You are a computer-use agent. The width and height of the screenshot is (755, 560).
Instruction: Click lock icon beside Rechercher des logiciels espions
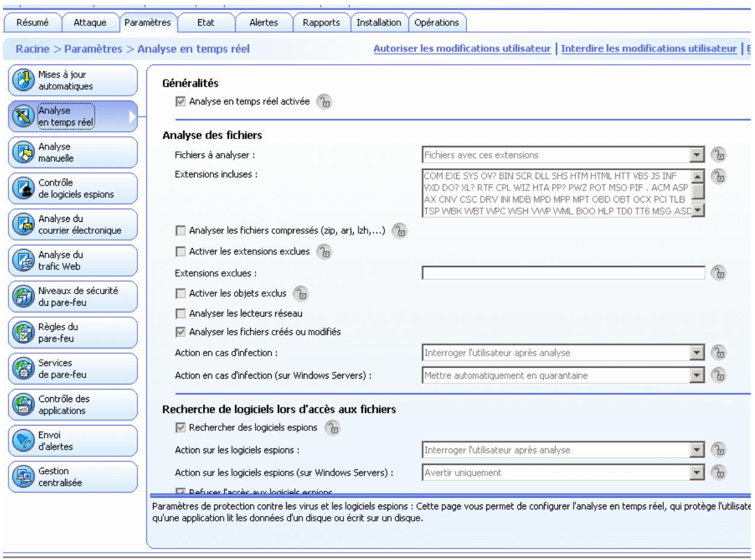[331, 428]
